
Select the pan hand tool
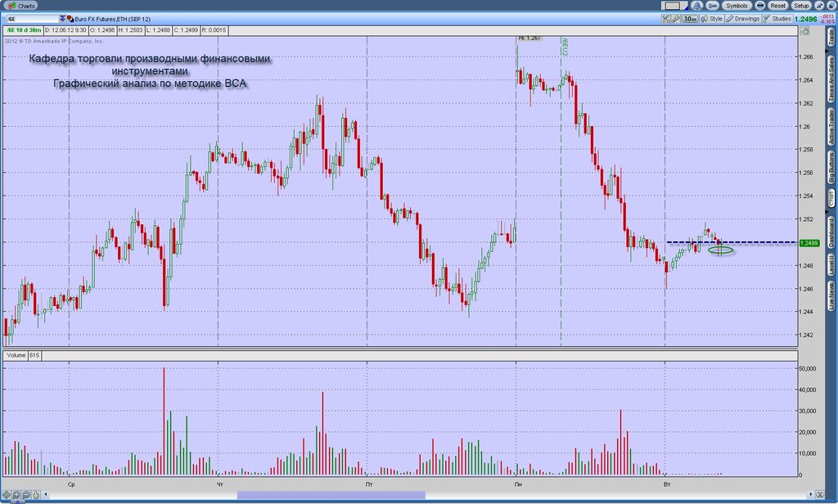pos(36,494)
